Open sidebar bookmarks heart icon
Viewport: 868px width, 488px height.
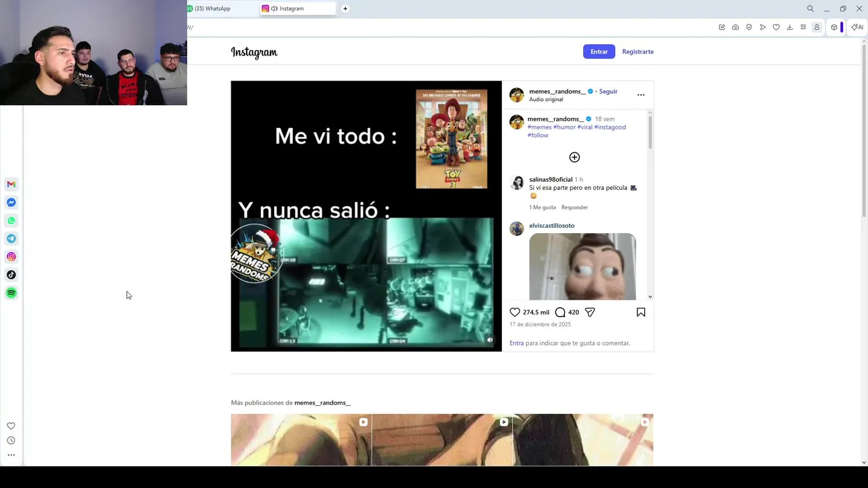[x=11, y=426]
